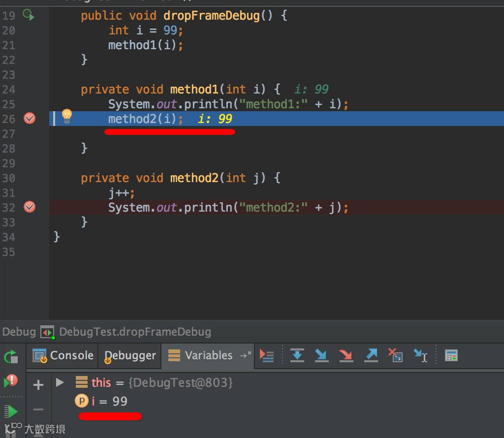
Task: Click the Rerun debug session icon
Action: click(x=11, y=356)
